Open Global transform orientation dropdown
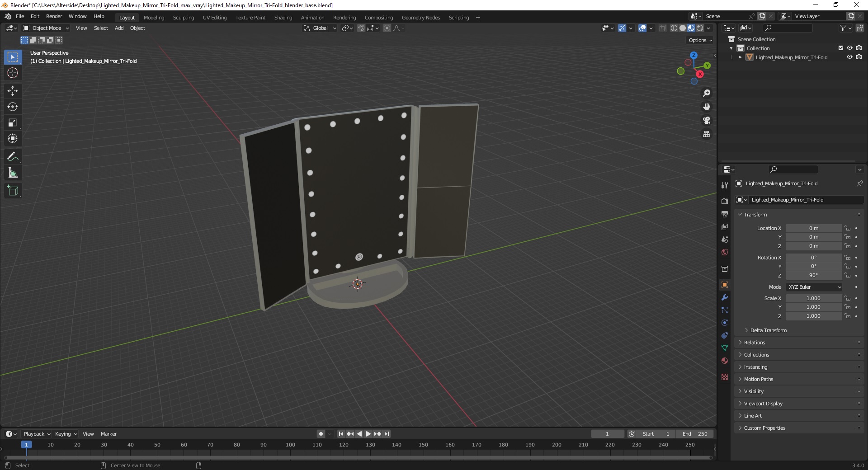The image size is (868, 470). click(x=320, y=28)
